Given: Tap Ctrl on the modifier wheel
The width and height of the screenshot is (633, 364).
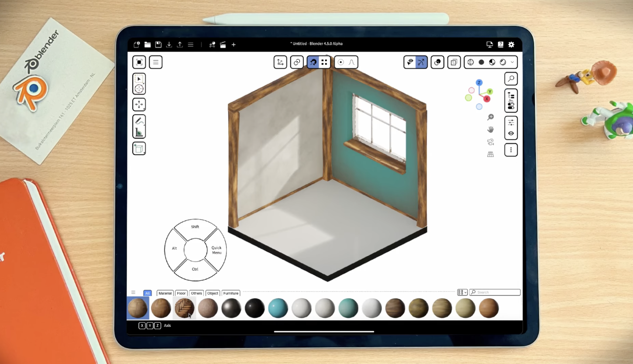Looking at the screenshot, I should 195,269.
